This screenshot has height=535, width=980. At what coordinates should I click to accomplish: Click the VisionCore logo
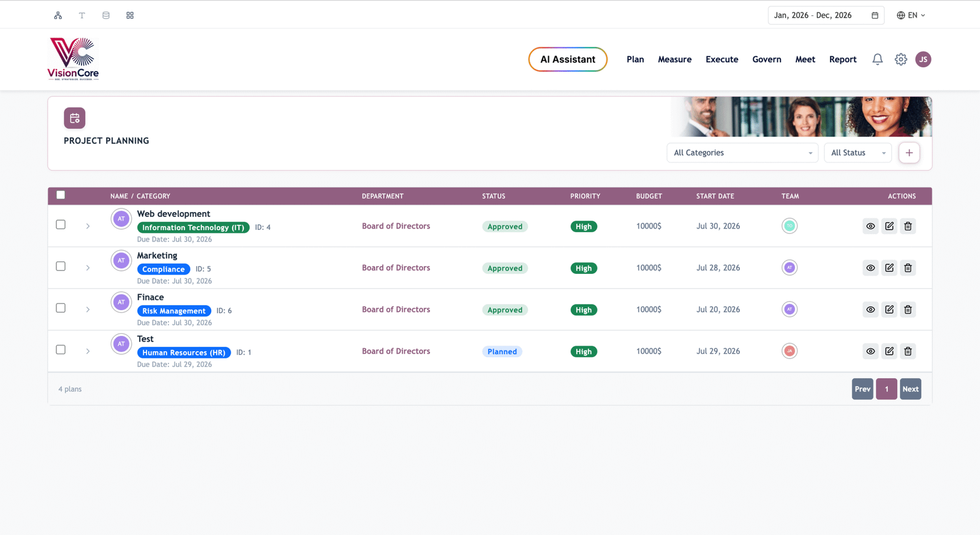(73, 59)
